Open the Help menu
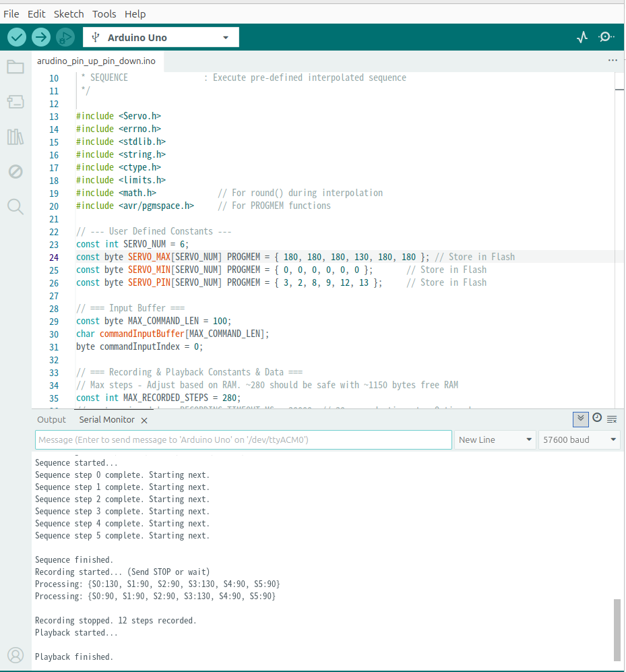 pos(135,14)
